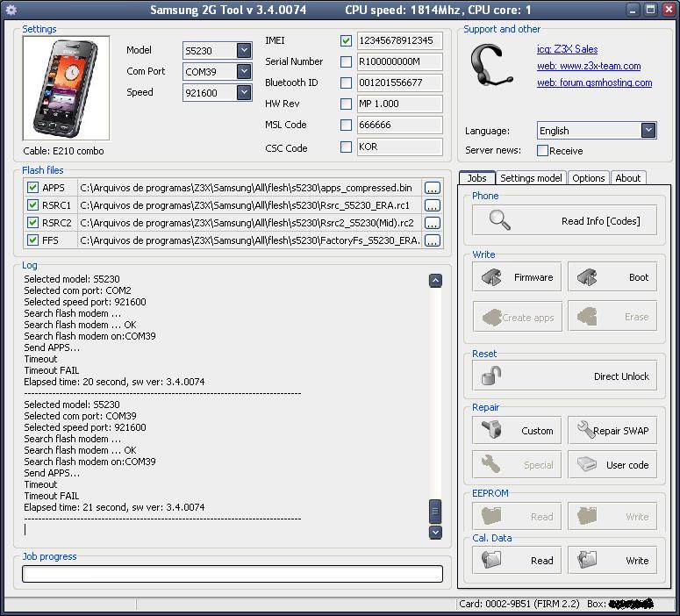Click the Bluetooth ID field 001201556677
The width and height of the screenshot is (680, 616).
tap(399, 82)
